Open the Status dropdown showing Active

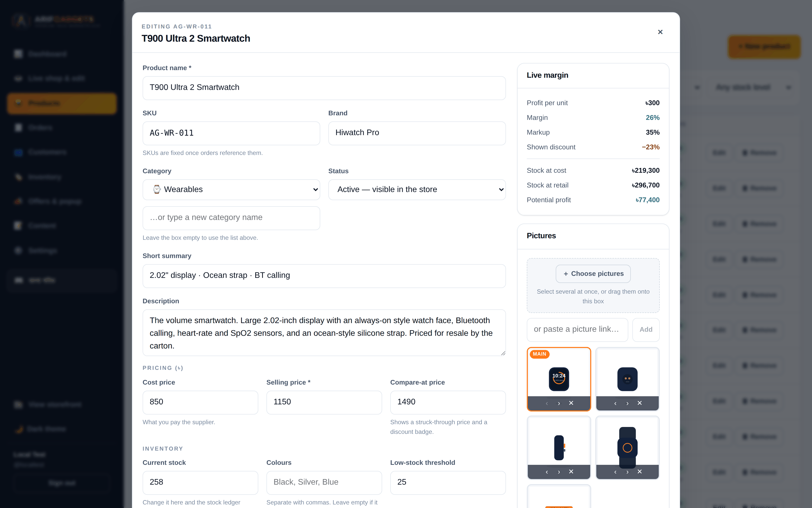point(417,189)
